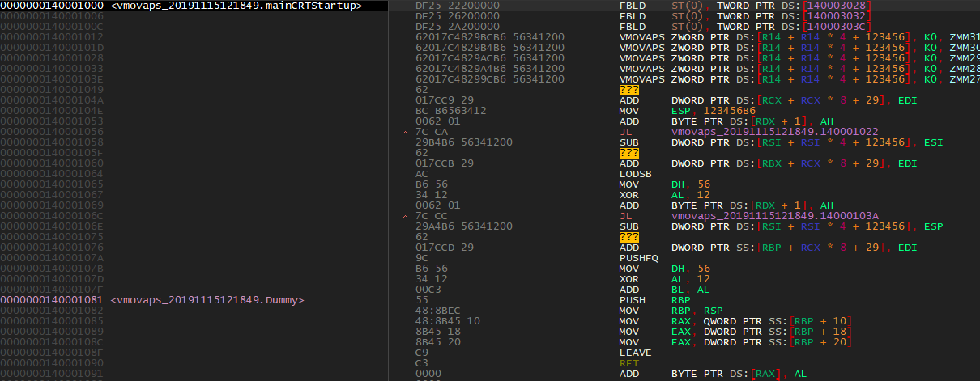The height and width of the screenshot is (381, 980).
Task: Select bytes 29B4B6 56341200
Action: click(463, 142)
